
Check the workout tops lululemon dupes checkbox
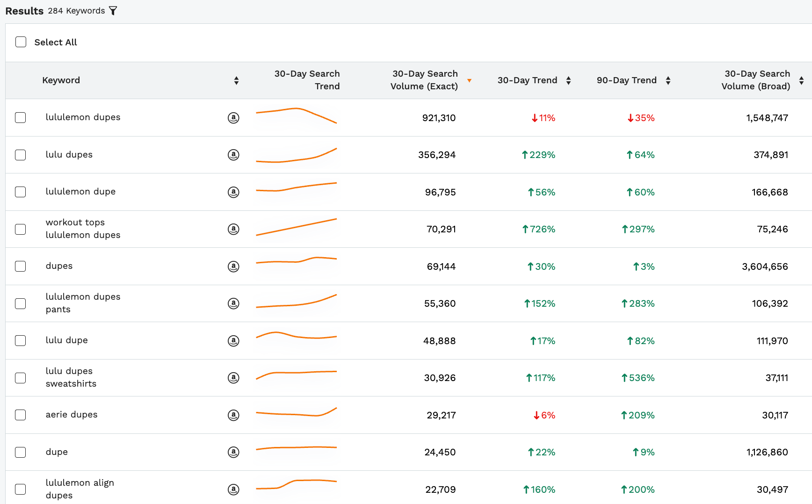pos(20,229)
